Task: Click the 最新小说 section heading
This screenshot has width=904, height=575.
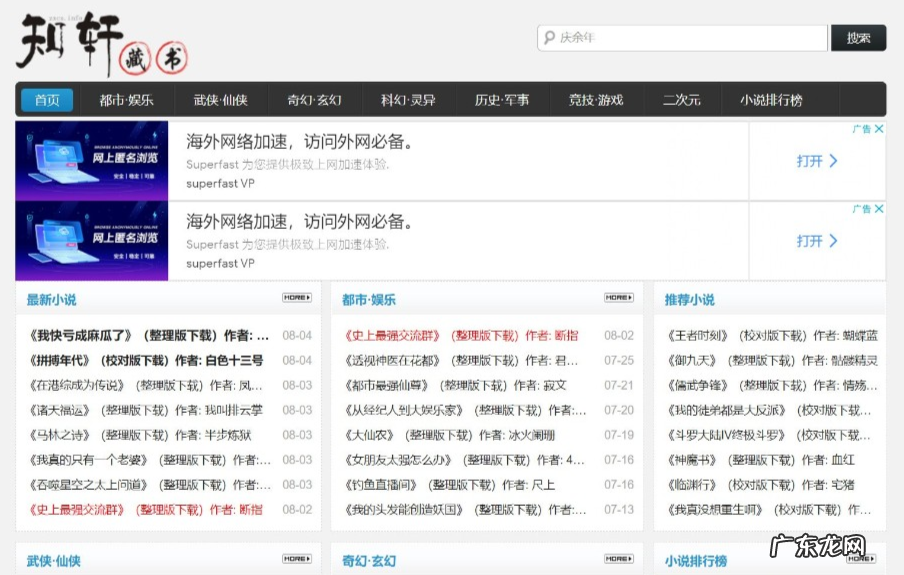Action: pos(51,300)
